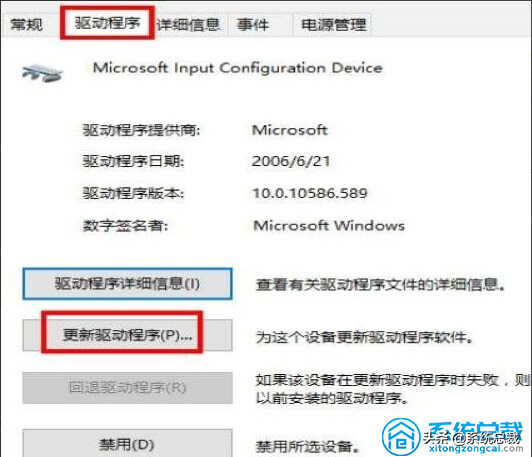The height and width of the screenshot is (457, 532).
Task: Click the greyed 回退驱动程序(R) button
Action: click(x=128, y=388)
